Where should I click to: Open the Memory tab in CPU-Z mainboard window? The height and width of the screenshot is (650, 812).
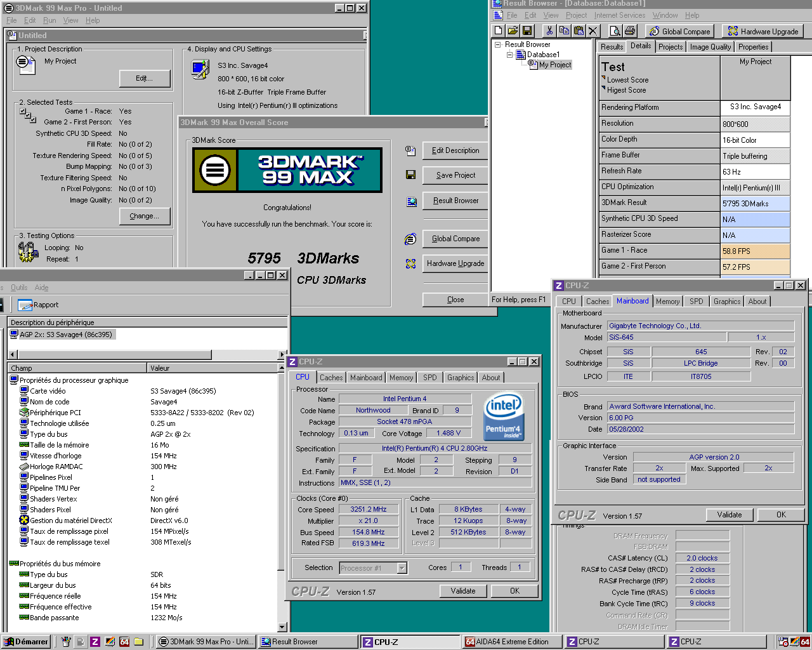click(667, 302)
